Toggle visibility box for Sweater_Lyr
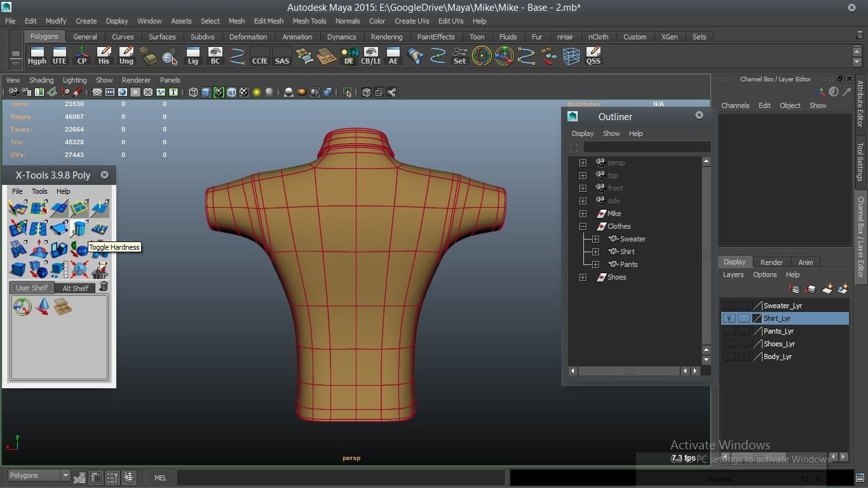 point(729,306)
